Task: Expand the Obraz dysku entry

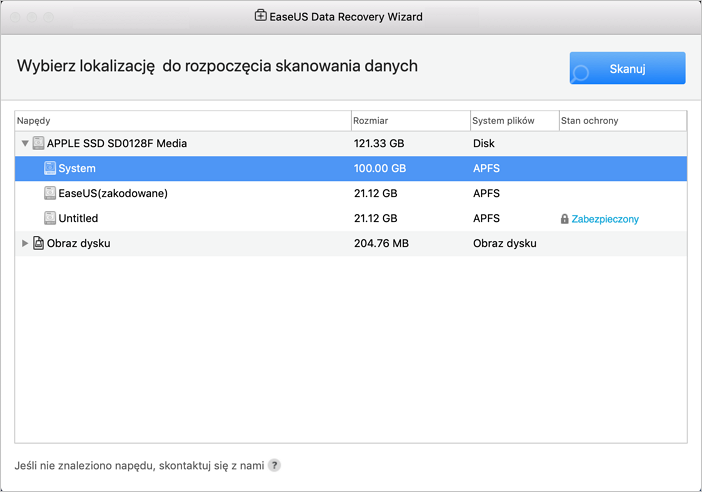Action: click(25, 243)
